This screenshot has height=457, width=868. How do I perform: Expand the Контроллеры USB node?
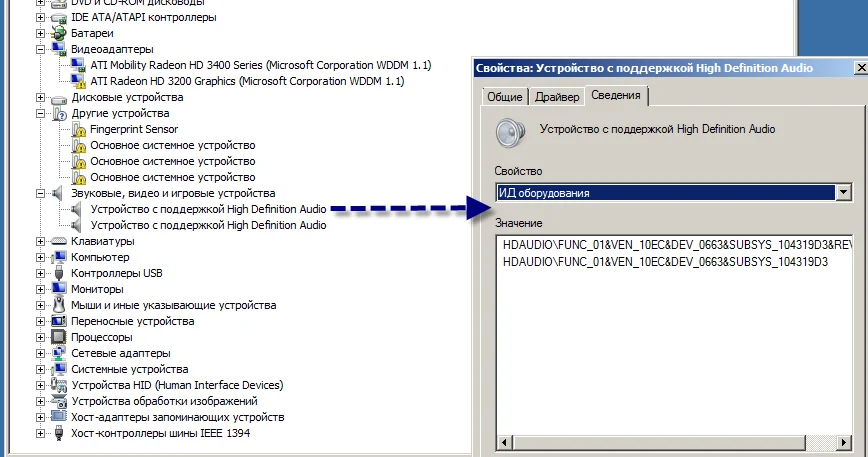click(40, 274)
